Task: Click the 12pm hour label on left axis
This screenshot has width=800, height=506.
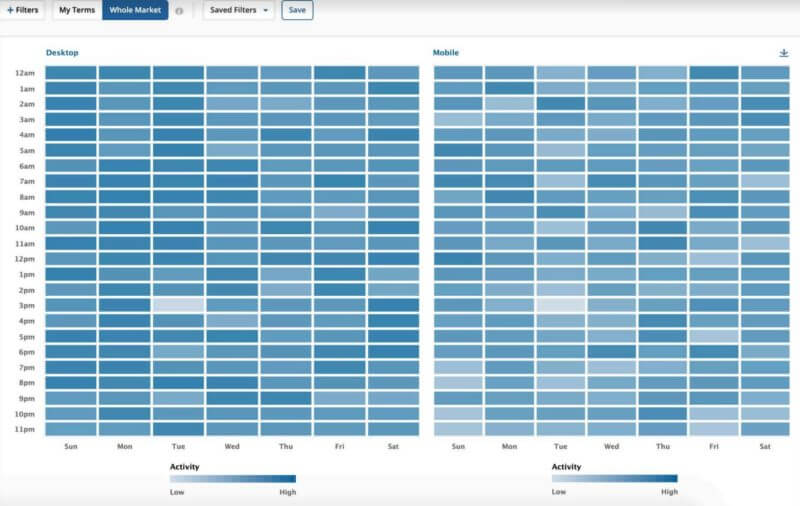Action: [26, 259]
